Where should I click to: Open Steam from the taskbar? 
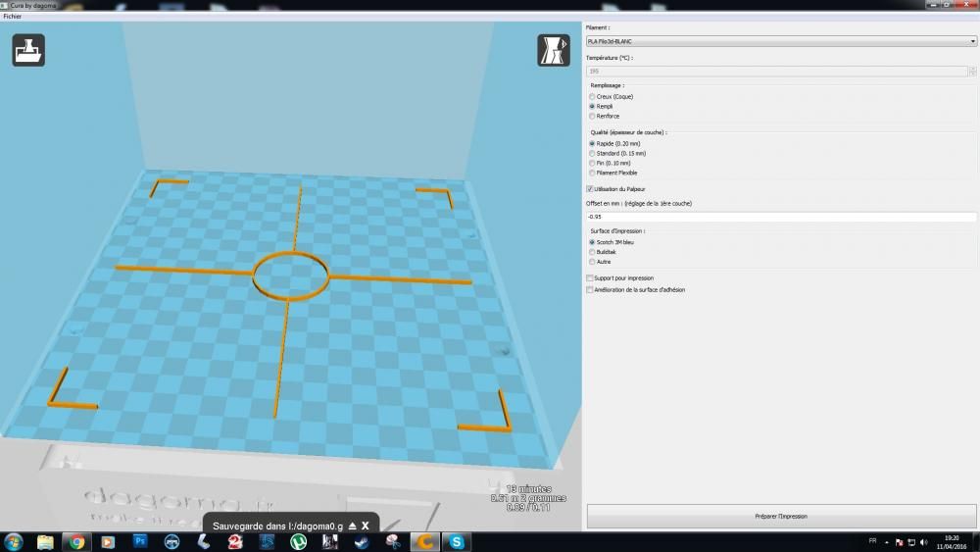362,541
